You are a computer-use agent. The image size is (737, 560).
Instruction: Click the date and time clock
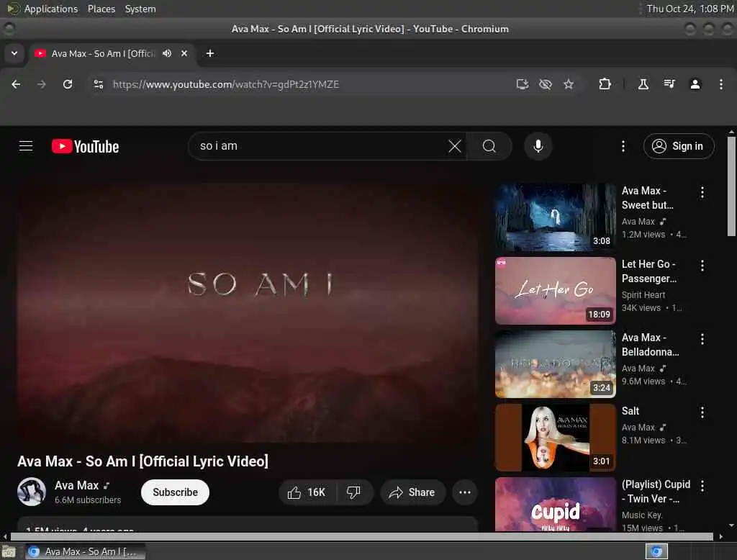click(x=689, y=9)
